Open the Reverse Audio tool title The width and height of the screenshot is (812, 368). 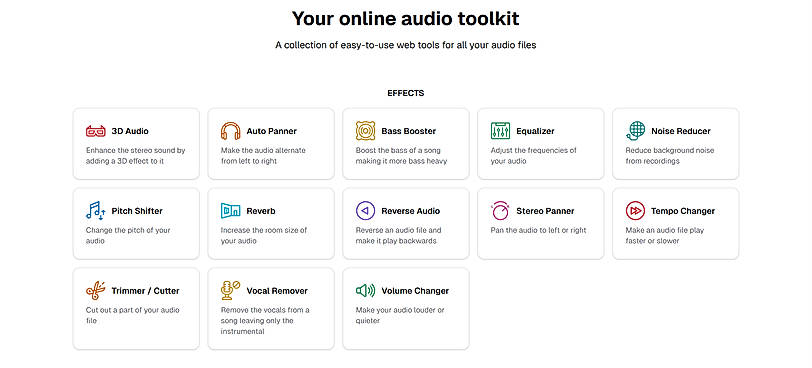(x=411, y=211)
